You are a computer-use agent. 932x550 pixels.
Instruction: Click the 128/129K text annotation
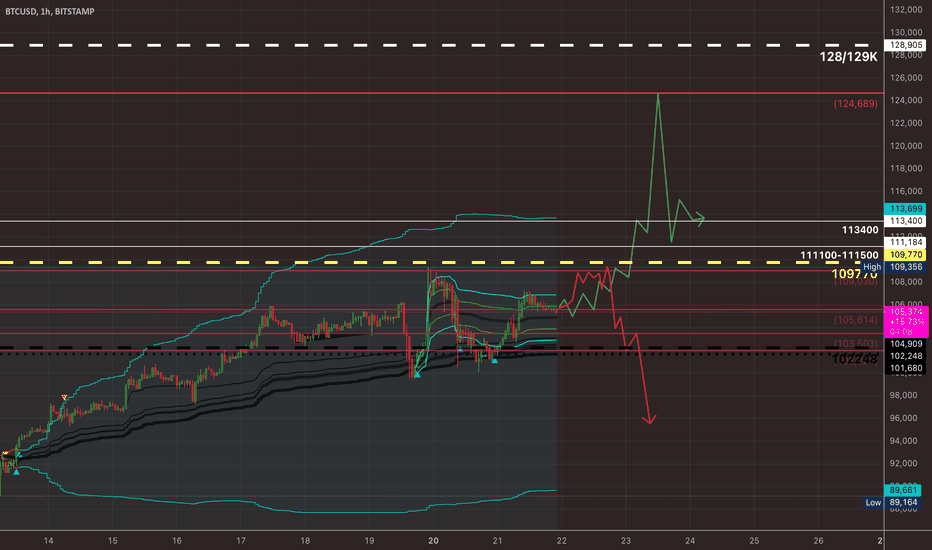[x=848, y=57]
